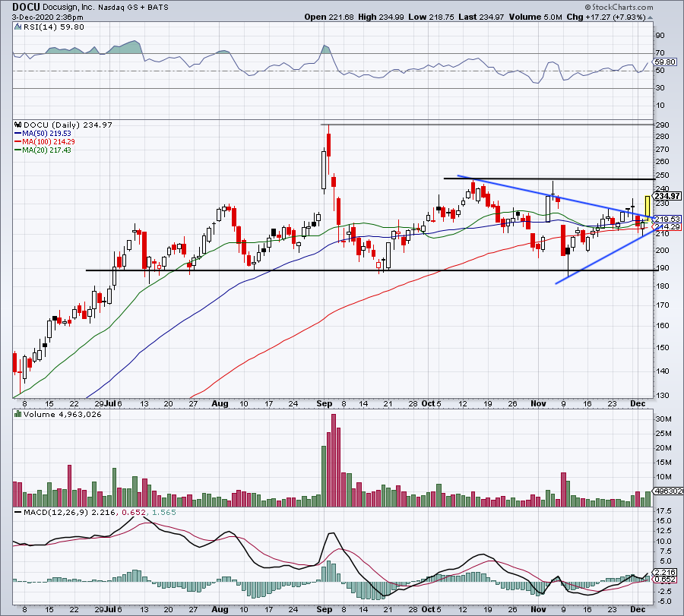Click the candlestick icon beside DOCU (Daily)
Screen dimensions: 684x616
tap(18, 125)
